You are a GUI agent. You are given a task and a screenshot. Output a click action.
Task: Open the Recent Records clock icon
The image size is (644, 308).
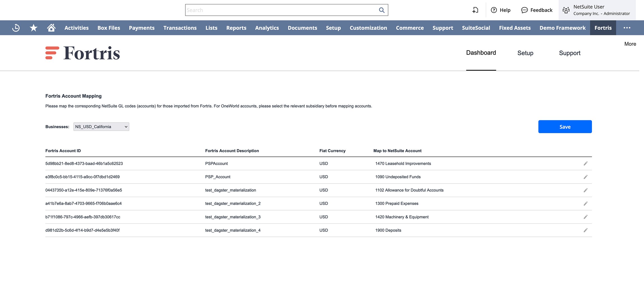point(16,28)
